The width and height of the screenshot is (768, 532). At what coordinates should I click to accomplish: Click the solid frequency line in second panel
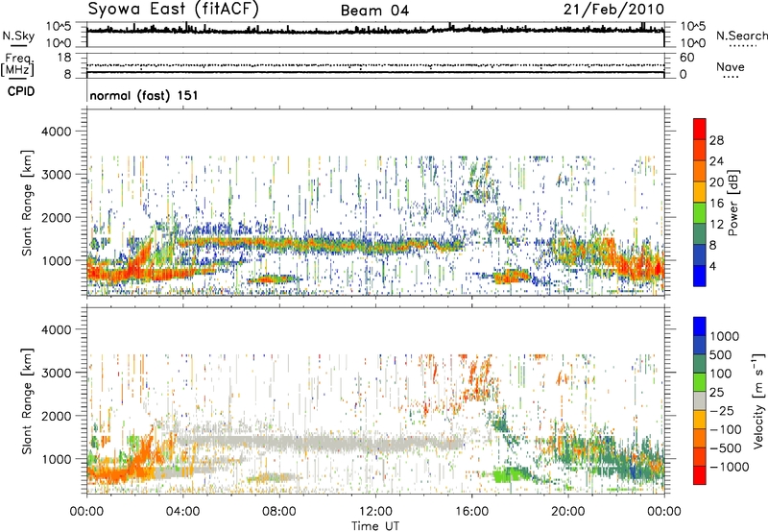click(375, 72)
